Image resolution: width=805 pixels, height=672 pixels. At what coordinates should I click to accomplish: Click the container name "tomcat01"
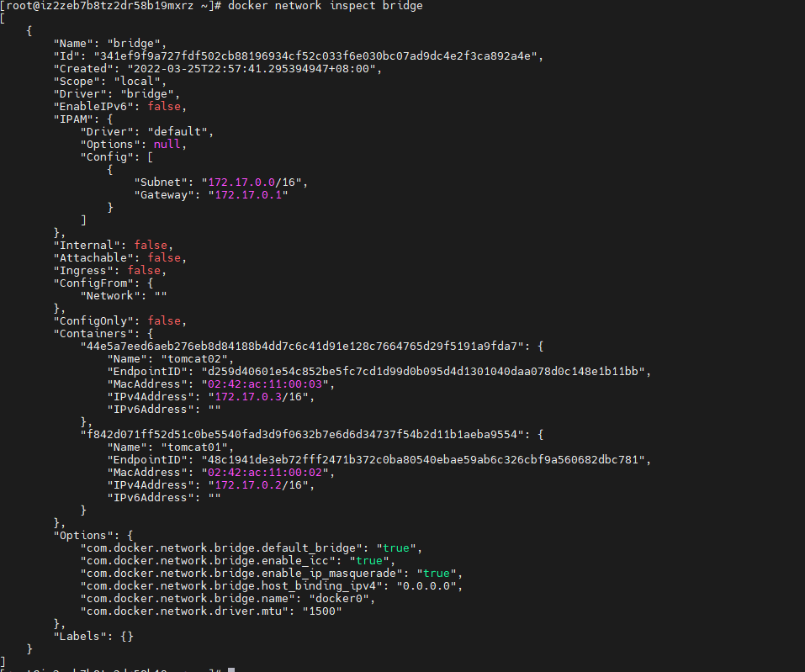point(194,447)
